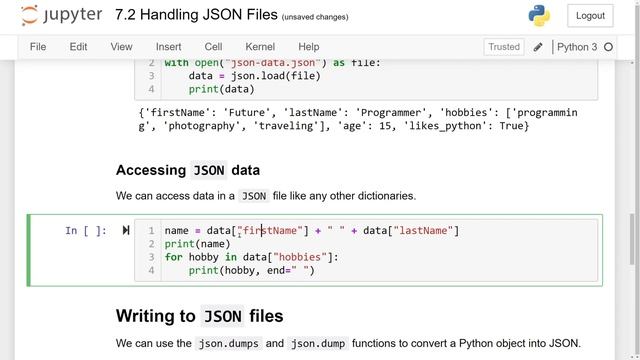The height and width of the screenshot is (360, 640).
Task: Click the Trusted notebook button
Action: tap(504, 47)
